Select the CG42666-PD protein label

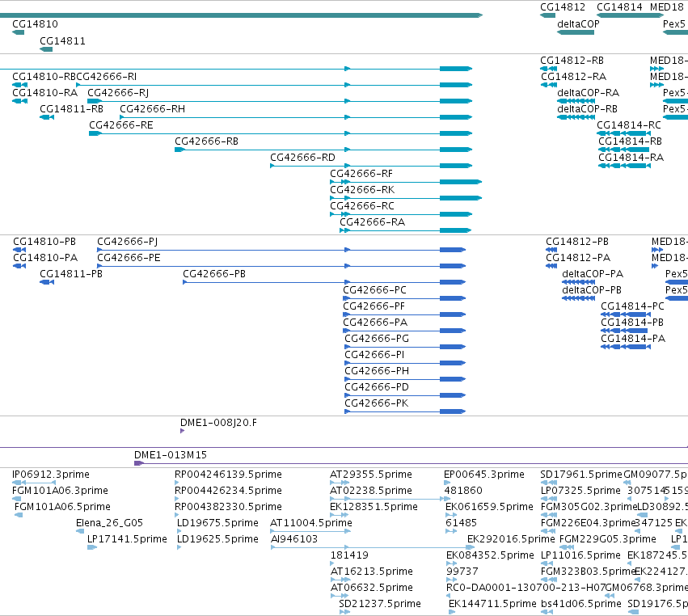(377, 387)
